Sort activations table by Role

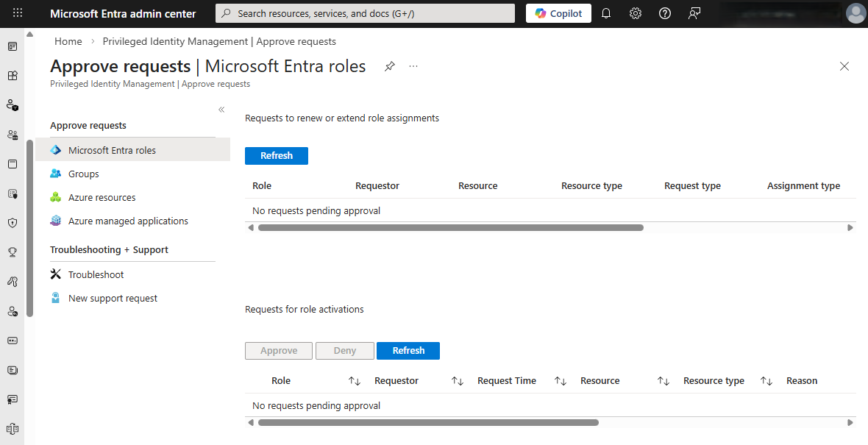(x=355, y=381)
